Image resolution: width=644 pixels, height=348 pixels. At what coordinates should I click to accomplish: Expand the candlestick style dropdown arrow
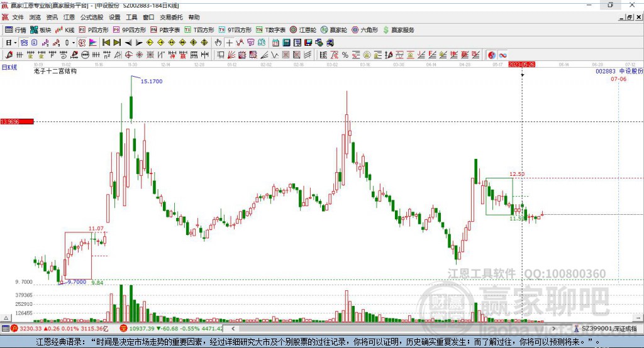(73, 43)
